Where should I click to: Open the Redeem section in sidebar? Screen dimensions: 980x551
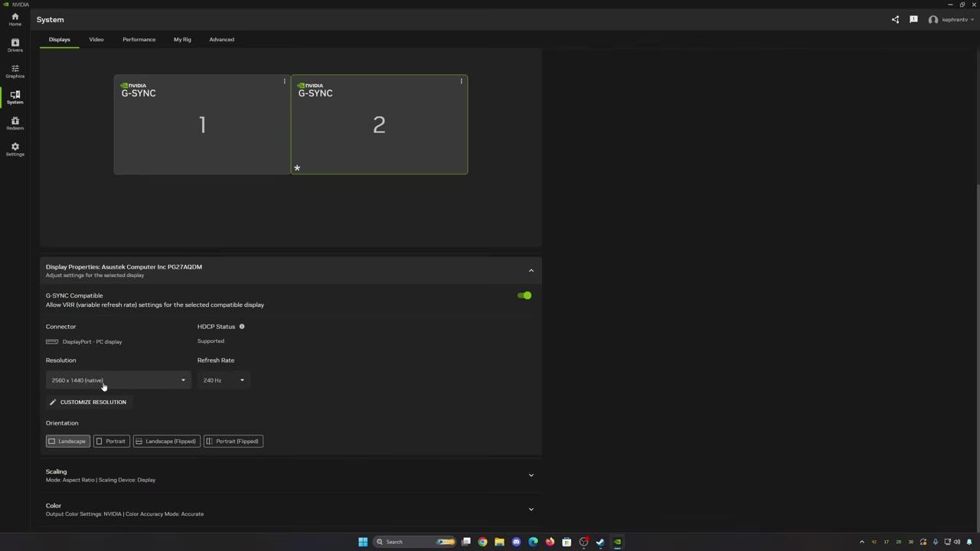click(15, 123)
